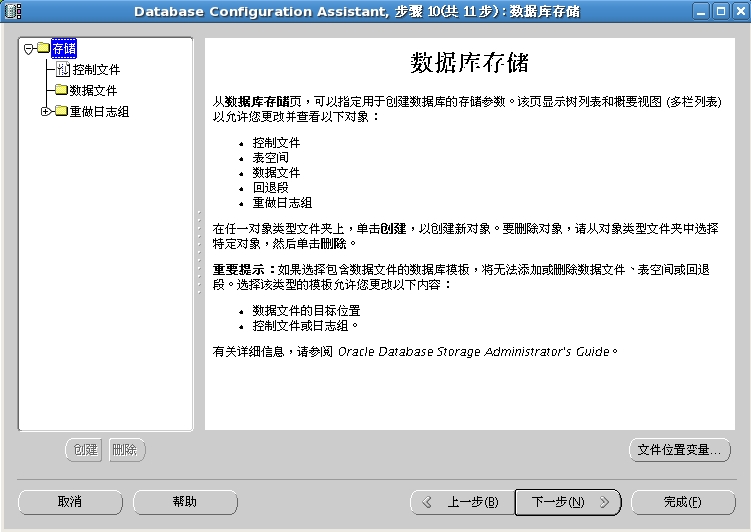Click the 创建 button

(x=84, y=450)
